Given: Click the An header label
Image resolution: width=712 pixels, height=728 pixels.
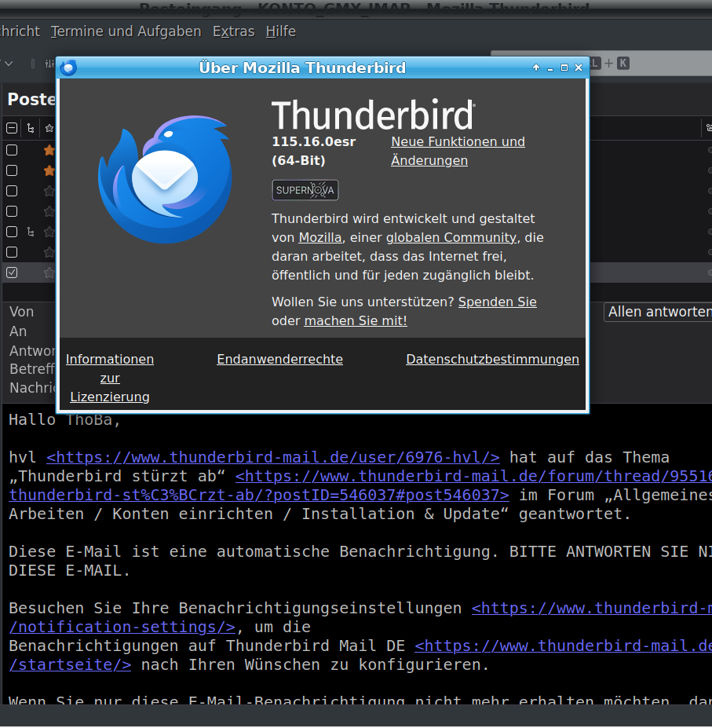Looking at the screenshot, I should [x=18, y=331].
